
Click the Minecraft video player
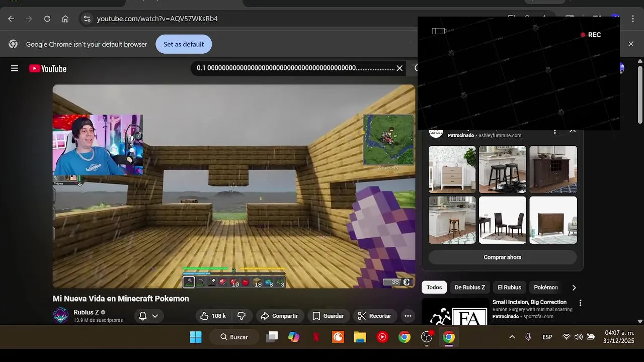234,186
